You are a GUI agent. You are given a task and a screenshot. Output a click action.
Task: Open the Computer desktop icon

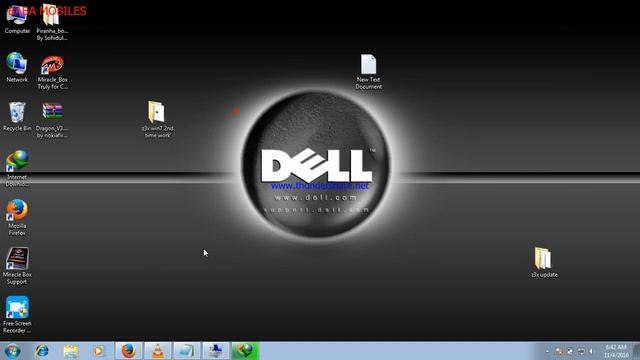coord(17,19)
